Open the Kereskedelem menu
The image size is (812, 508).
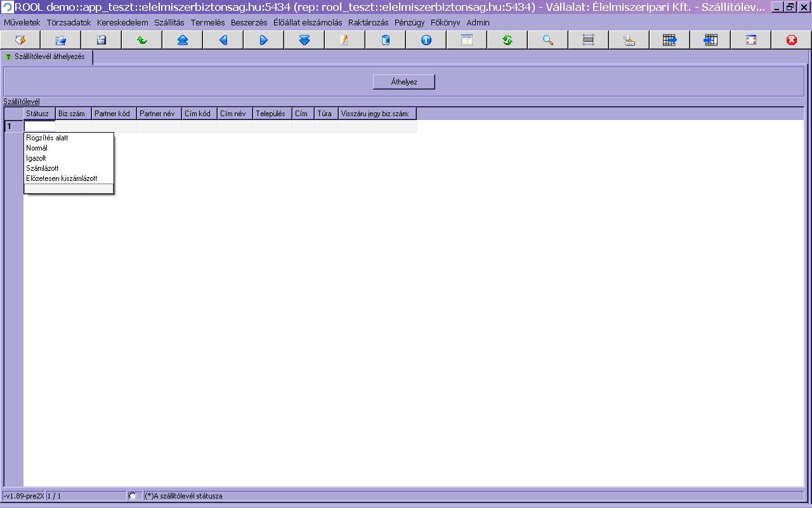tap(122, 22)
